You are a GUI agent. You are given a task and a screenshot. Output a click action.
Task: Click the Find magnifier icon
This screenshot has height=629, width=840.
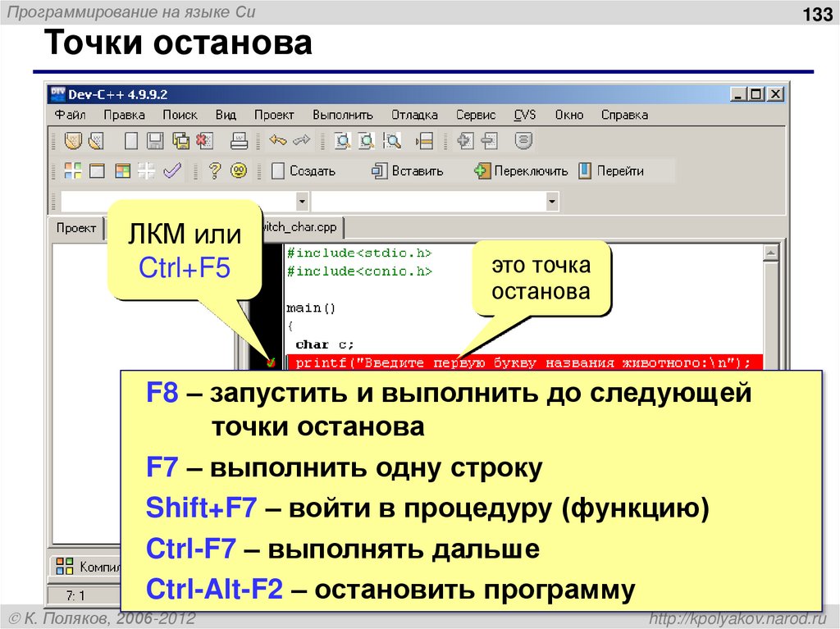[342, 141]
